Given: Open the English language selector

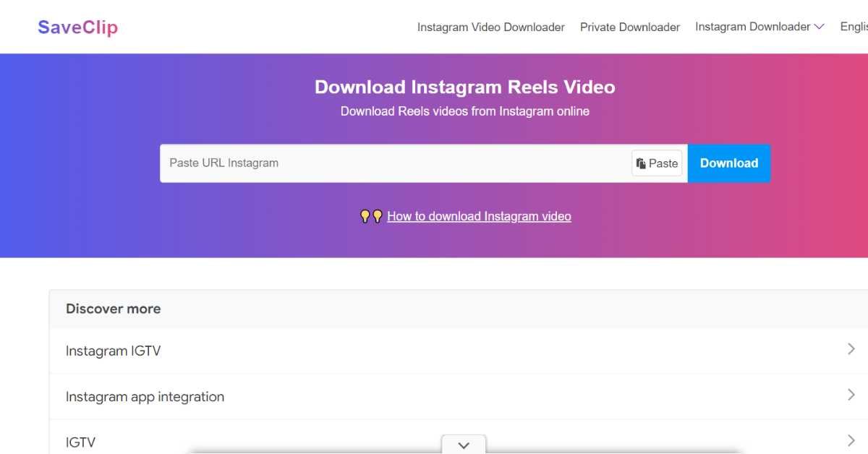Looking at the screenshot, I should (x=854, y=27).
